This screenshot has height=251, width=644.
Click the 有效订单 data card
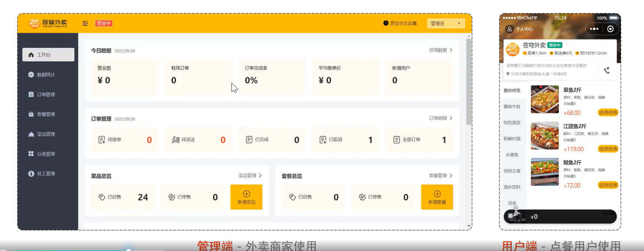point(198,77)
